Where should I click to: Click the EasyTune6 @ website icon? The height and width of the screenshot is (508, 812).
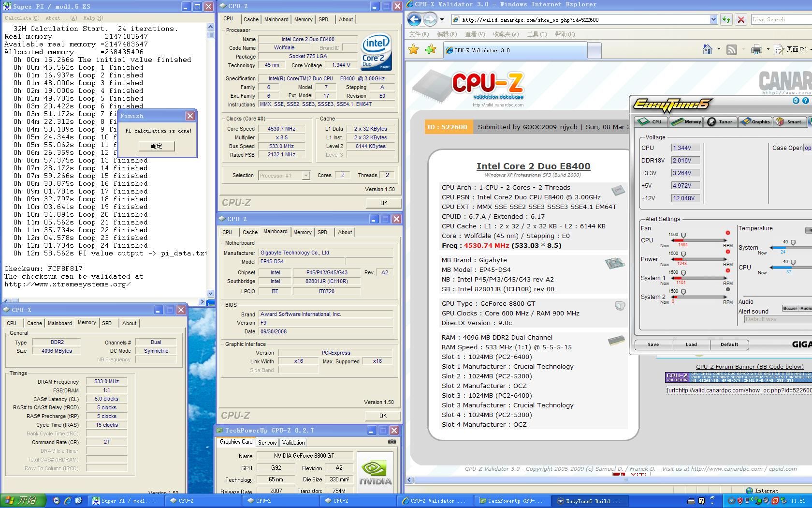click(796, 101)
